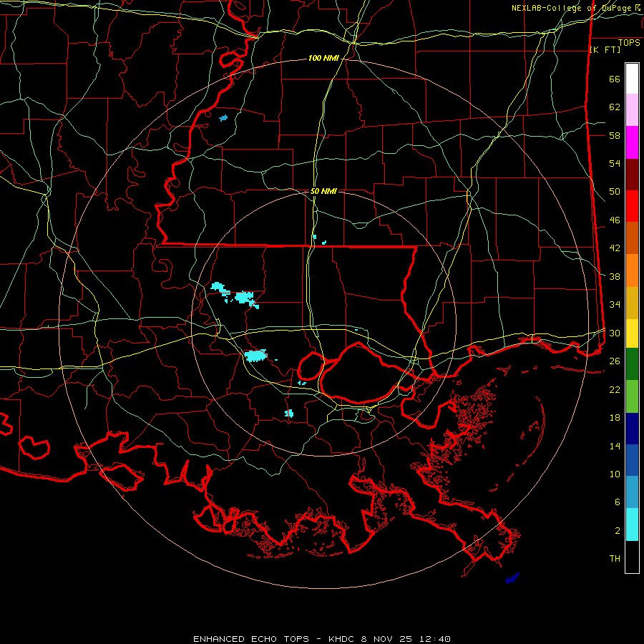Select the cyan legend swatch near 2
The width and height of the screenshot is (644, 644).
coord(632,525)
